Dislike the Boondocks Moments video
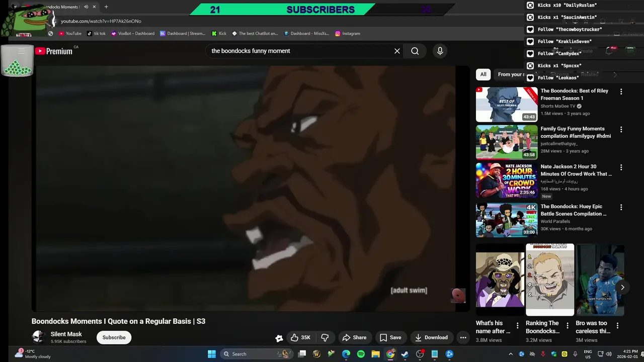This screenshot has height=362, width=644. tap(325, 337)
